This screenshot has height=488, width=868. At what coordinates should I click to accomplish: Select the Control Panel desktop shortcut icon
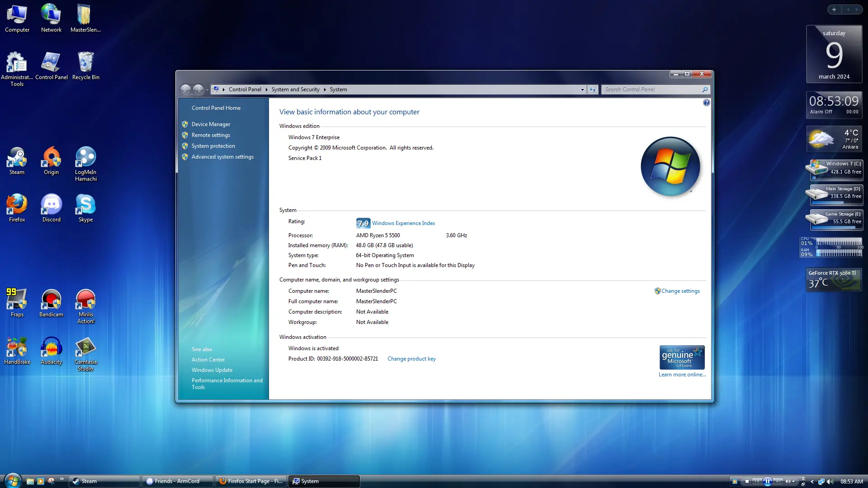point(51,66)
